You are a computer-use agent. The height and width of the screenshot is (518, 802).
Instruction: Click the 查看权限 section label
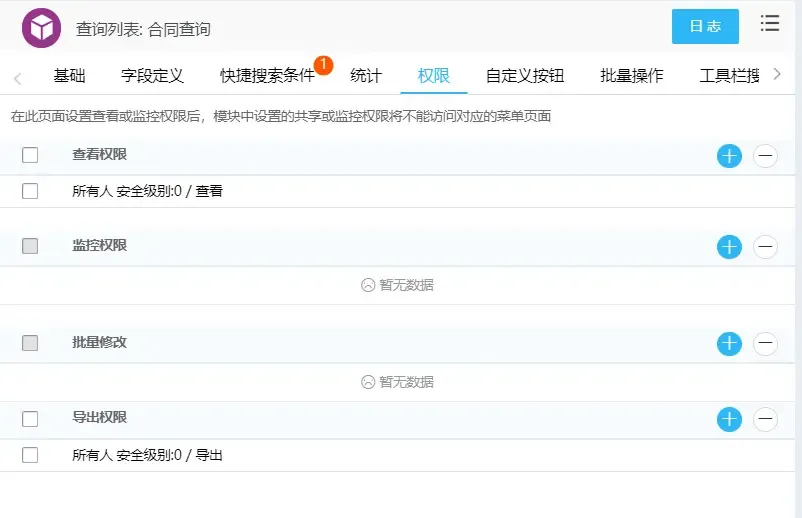pos(99,154)
